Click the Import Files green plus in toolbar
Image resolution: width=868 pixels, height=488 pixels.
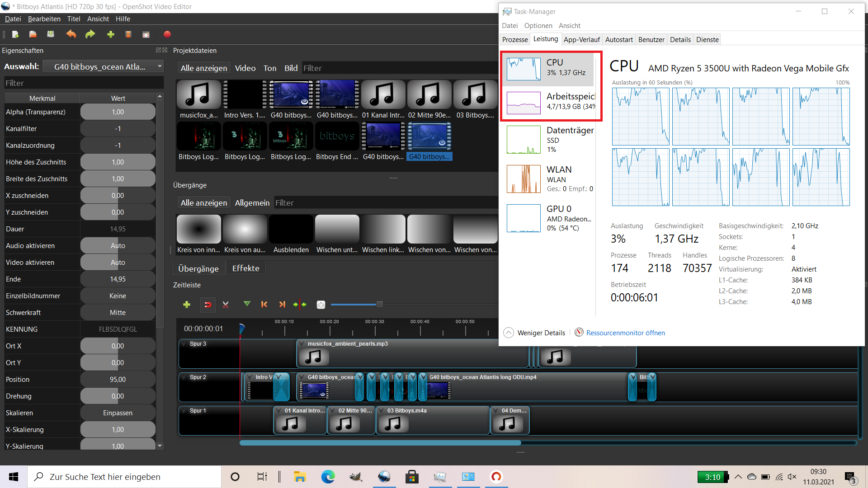tap(111, 34)
